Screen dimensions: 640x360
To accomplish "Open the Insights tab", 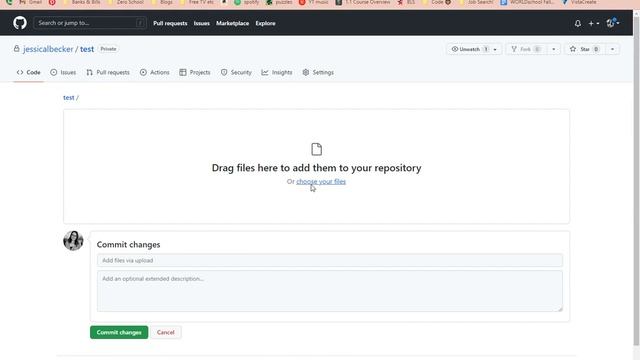I will click(x=277, y=72).
